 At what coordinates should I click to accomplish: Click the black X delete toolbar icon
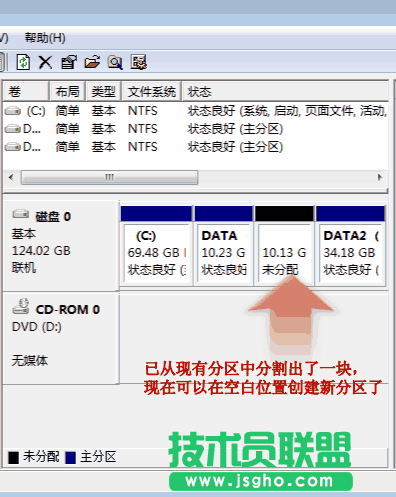point(45,62)
